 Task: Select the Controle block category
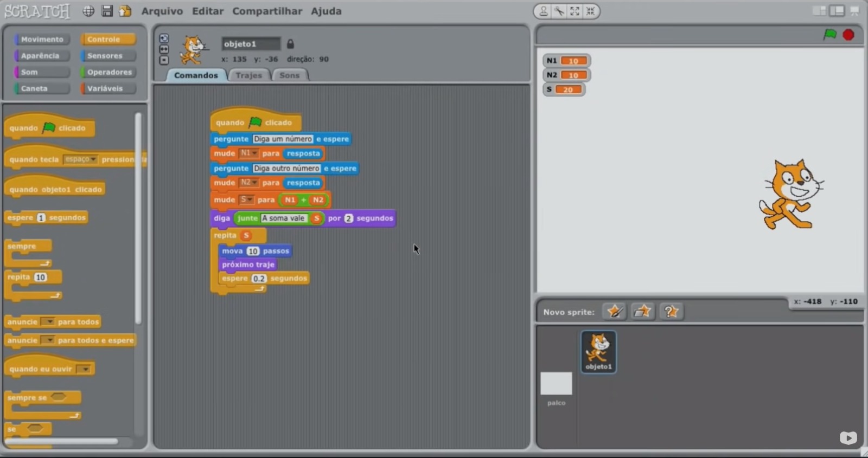pos(108,39)
